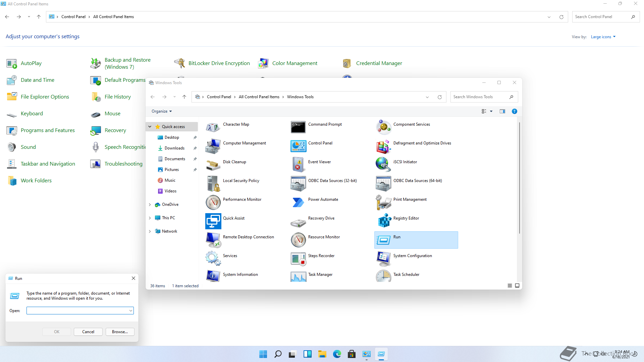644x362 pixels.
Task: Open Task Scheduler icon
Action: tap(383, 276)
